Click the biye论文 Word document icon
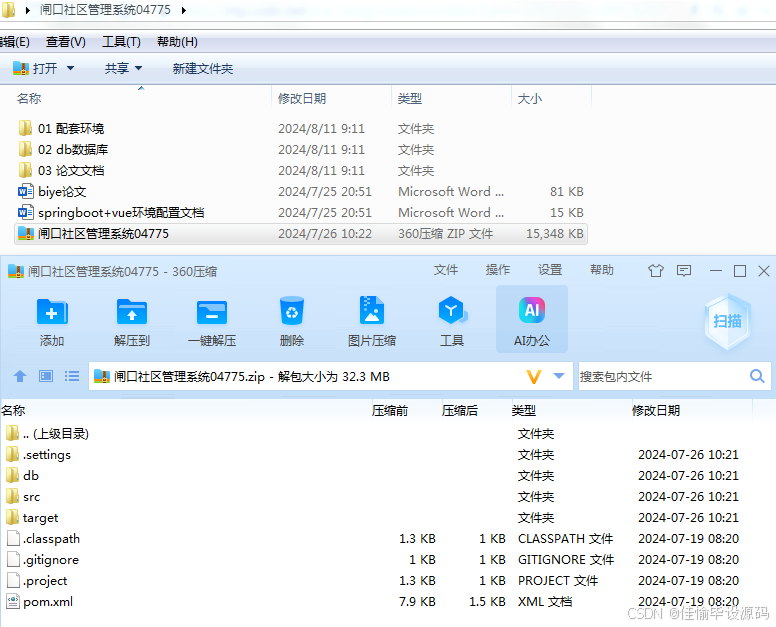This screenshot has width=776, height=627. pos(26,192)
